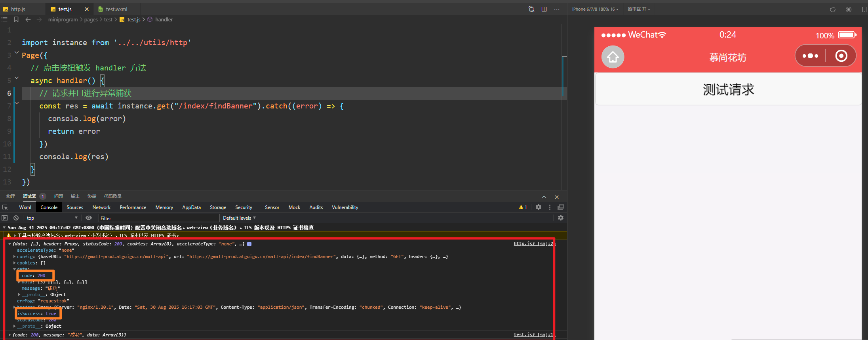Screen dimensions: 868x340
Task: Split the editor with split icon
Action: click(x=544, y=9)
